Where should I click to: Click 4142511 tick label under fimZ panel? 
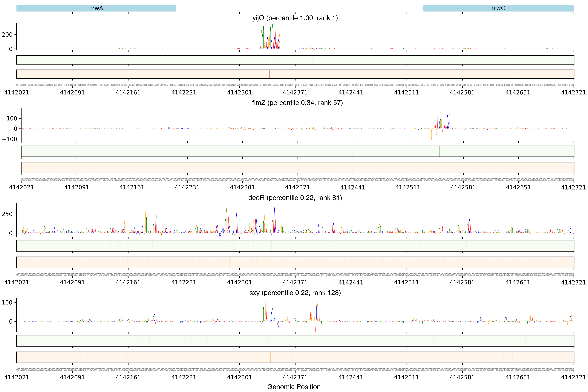click(408, 187)
